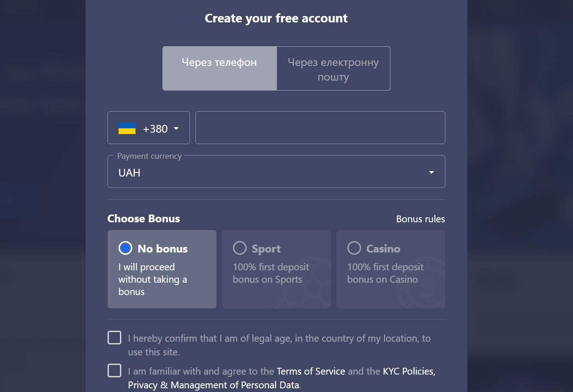Check the Terms of Service agreement checkbox
This screenshot has height=392, width=573.
point(114,371)
